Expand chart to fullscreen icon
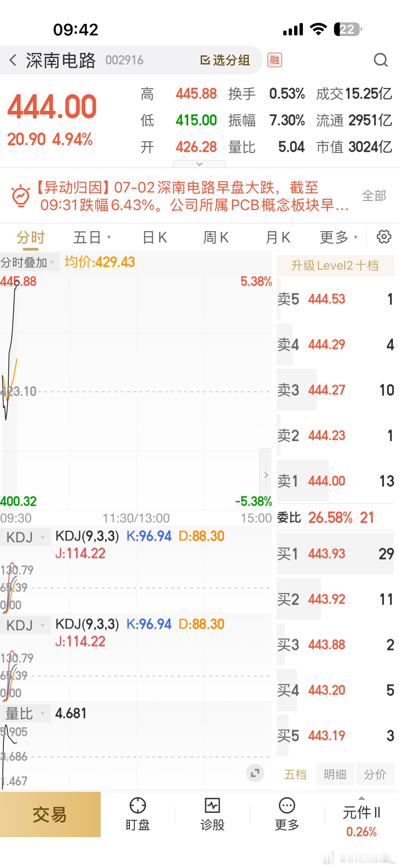399x868 pixels. click(255, 773)
